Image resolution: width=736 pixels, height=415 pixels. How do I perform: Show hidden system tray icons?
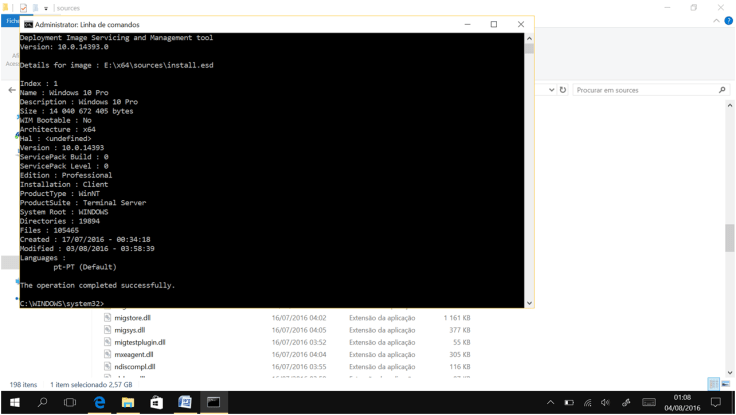click(549, 402)
